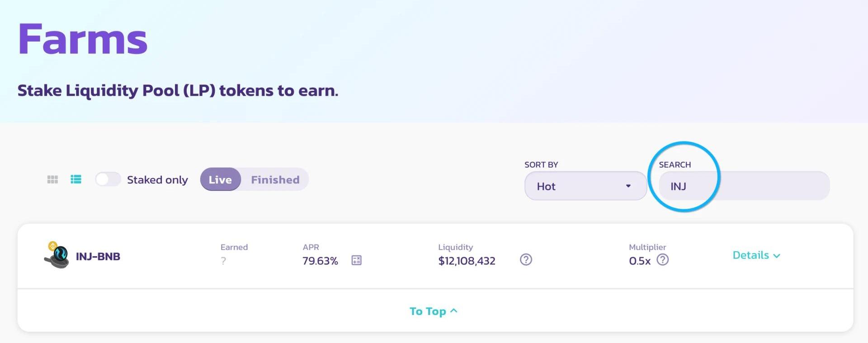Click the Liquidity help question mark
Screen dimensions: 868x343
pyautogui.click(x=526, y=260)
